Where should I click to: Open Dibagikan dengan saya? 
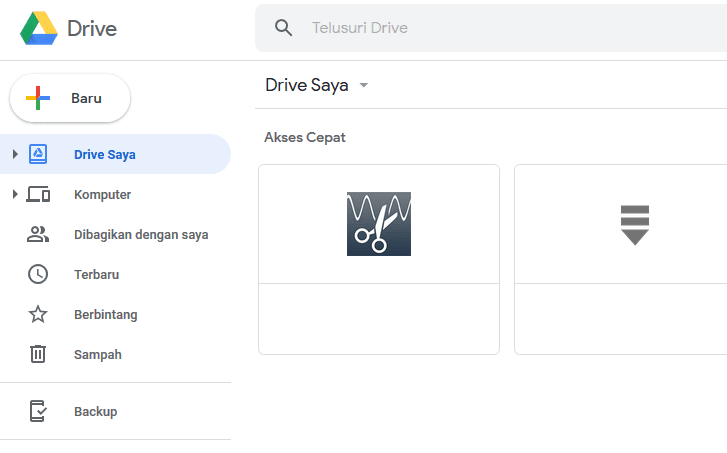tap(141, 235)
